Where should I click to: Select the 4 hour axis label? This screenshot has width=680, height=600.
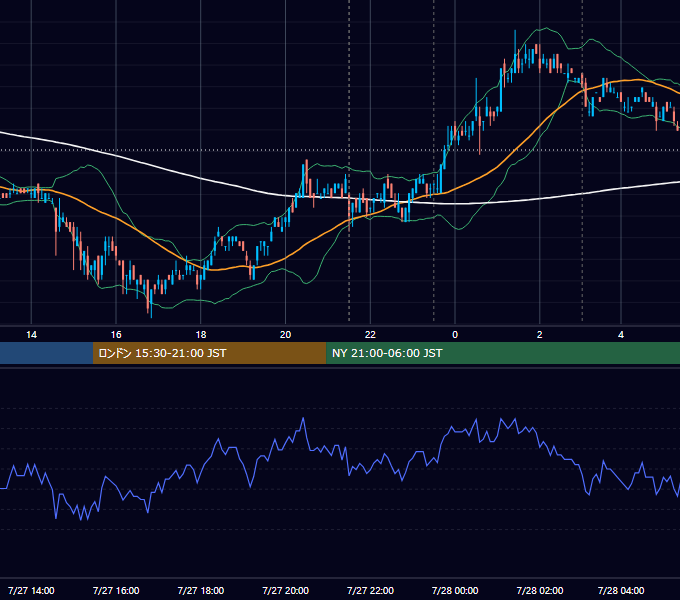tap(621, 335)
